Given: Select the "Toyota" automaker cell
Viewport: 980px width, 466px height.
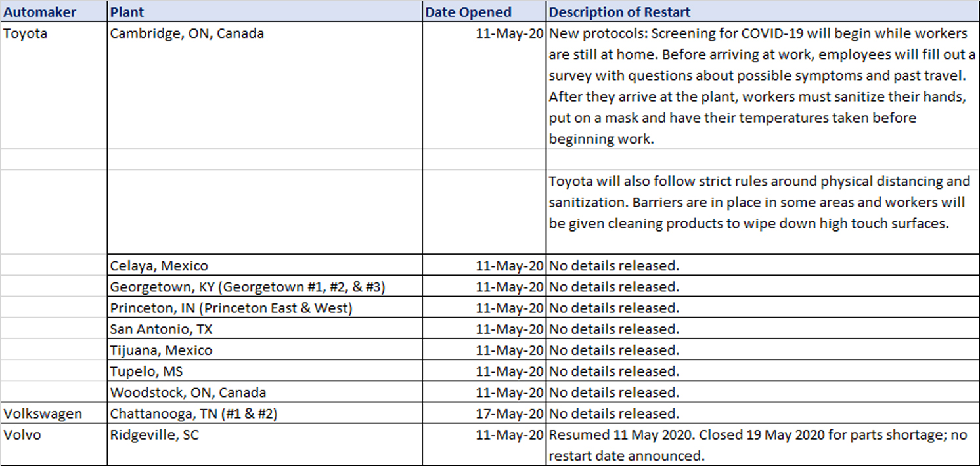Looking at the screenshot, I should coord(26,33).
